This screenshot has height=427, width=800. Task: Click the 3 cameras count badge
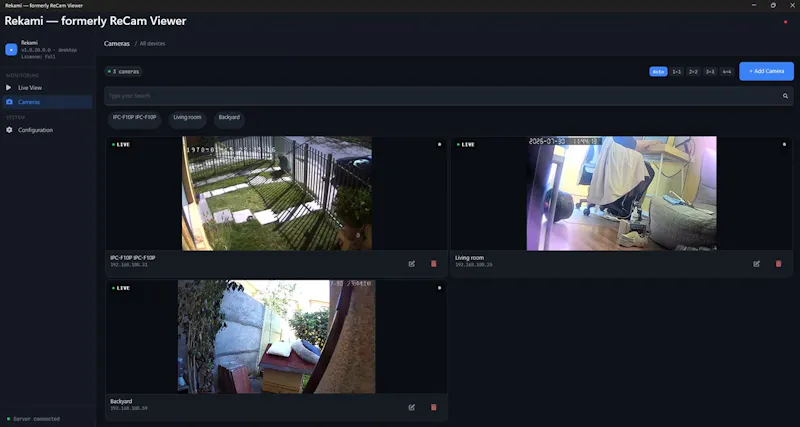click(123, 72)
